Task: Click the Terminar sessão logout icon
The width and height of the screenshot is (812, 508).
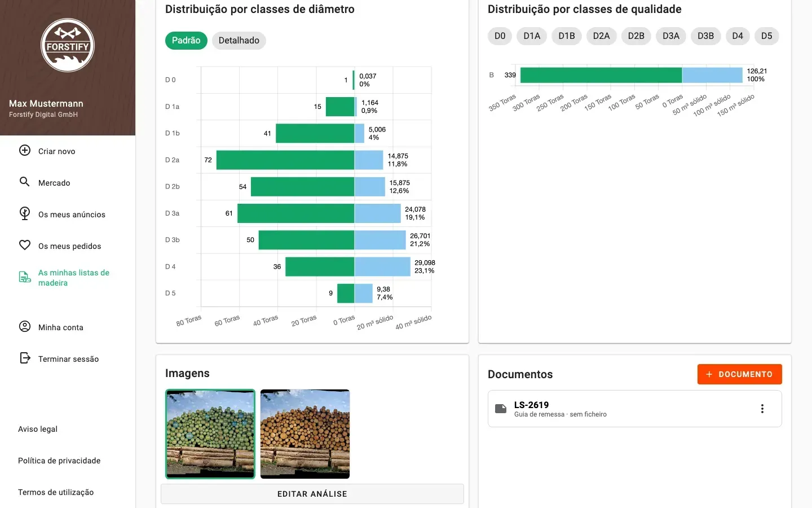Action: click(25, 358)
